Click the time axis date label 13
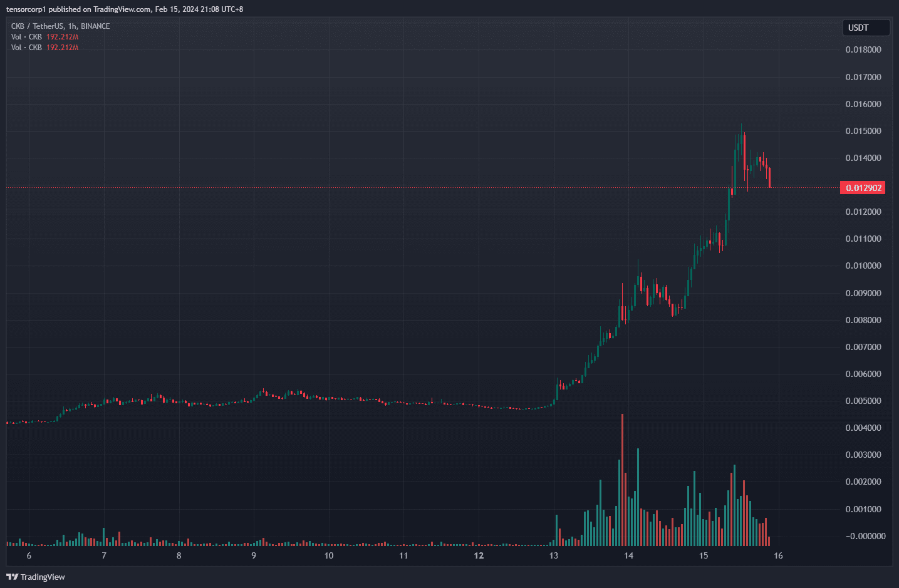Image resolution: width=899 pixels, height=588 pixels. click(554, 555)
